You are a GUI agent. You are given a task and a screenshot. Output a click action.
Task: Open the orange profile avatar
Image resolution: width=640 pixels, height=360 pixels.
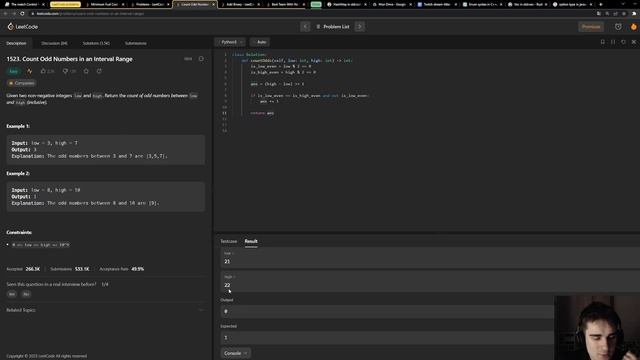pyautogui.click(x=633, y=27)
